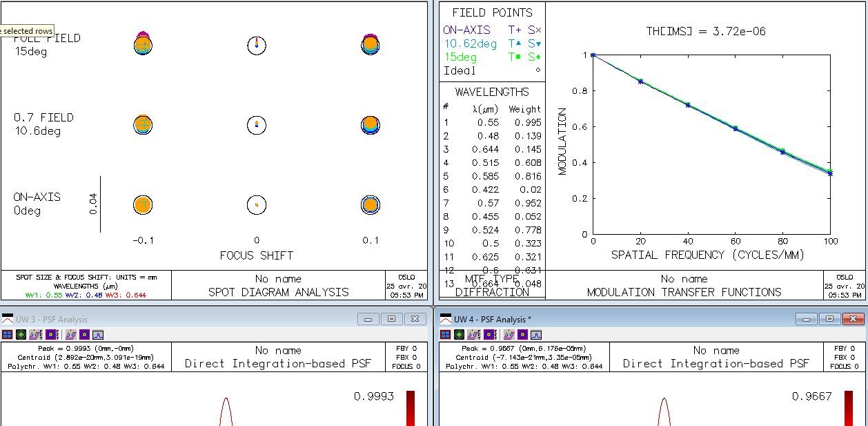This screenshot has width=868, height=426.
Task: Click the MODULATION TRANSFER FUNCTIONS title
Action: pyautogui.click(x=684, y=292)
